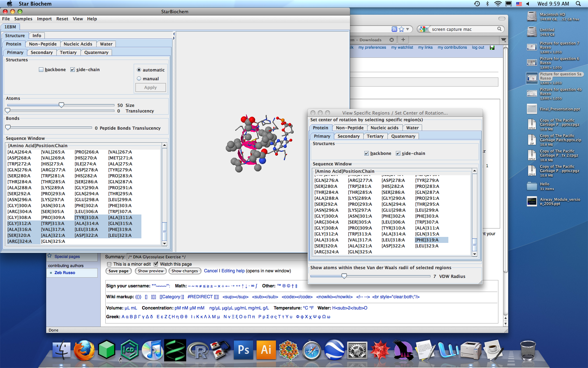Bookmark page with the star icon
Image resolution: width=588 pixels, height=368 pixels.
401,29
